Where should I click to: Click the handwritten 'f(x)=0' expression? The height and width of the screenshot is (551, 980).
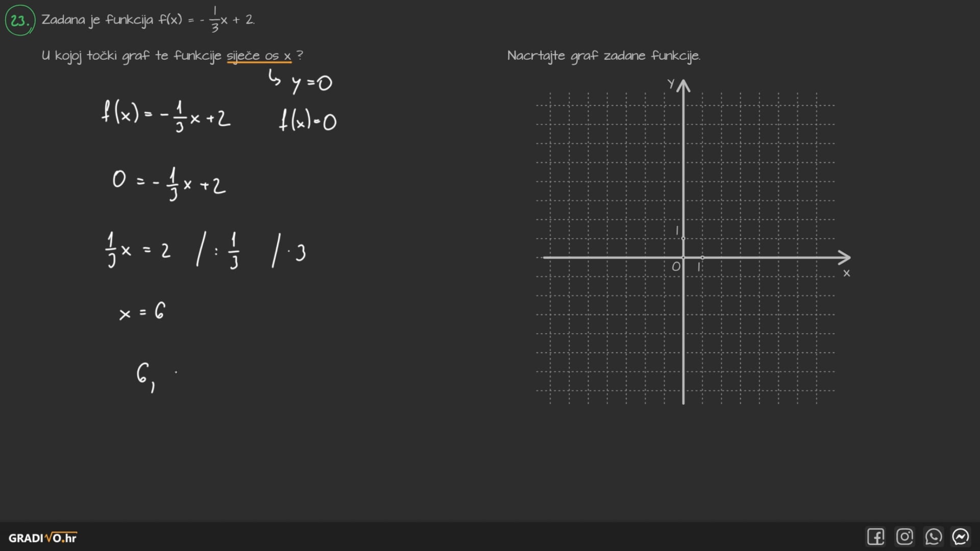(308, 121)
